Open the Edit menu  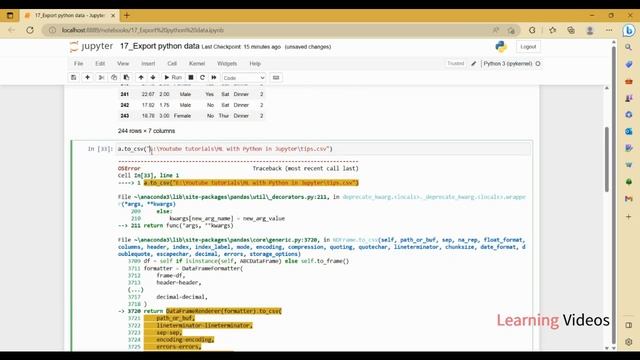tap(100, 64)
